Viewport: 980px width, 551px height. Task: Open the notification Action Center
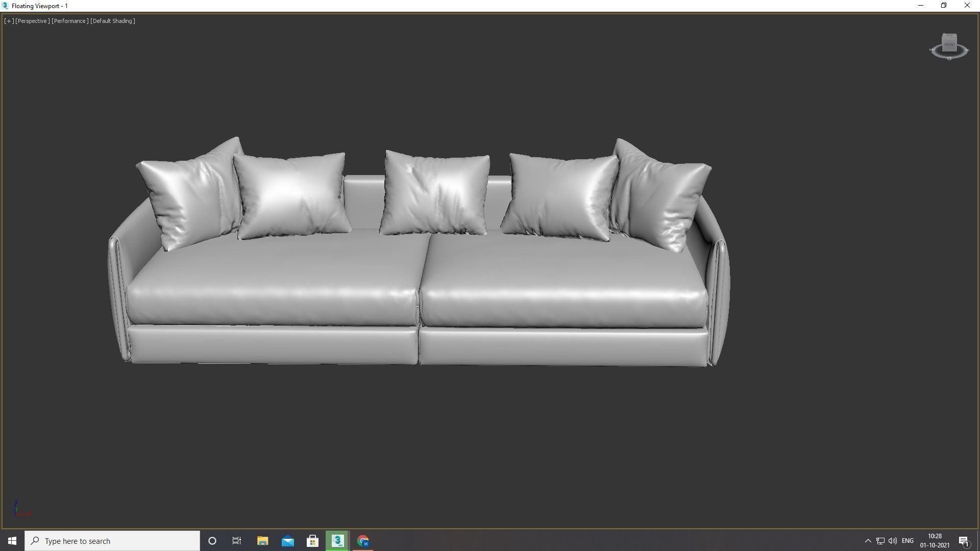coord(964,541)
